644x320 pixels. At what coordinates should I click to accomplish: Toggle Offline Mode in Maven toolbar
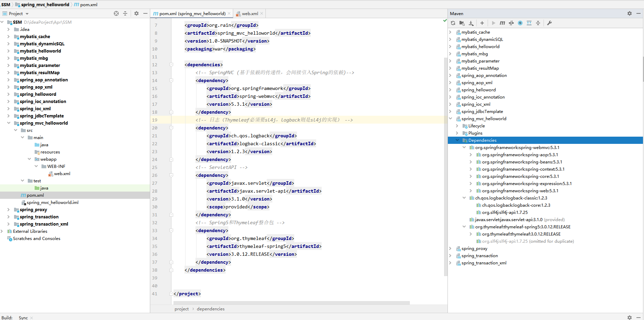click(511, 23)
